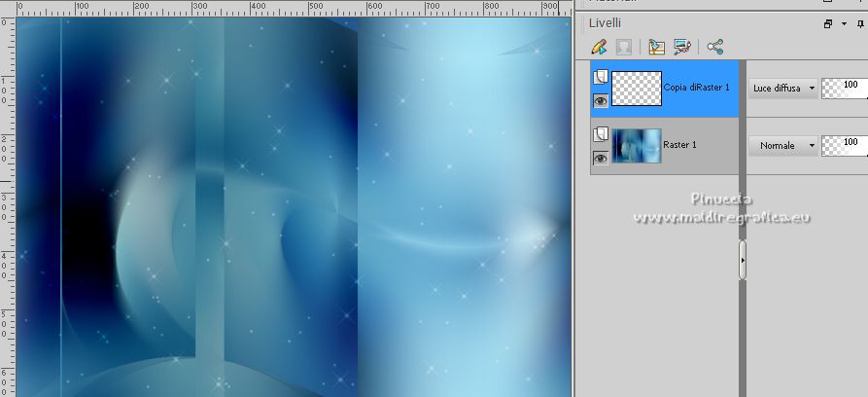868x397 pixels.
Task: Click the pencil edit-selection icon in Livelli
Action: tap(599, 47)
